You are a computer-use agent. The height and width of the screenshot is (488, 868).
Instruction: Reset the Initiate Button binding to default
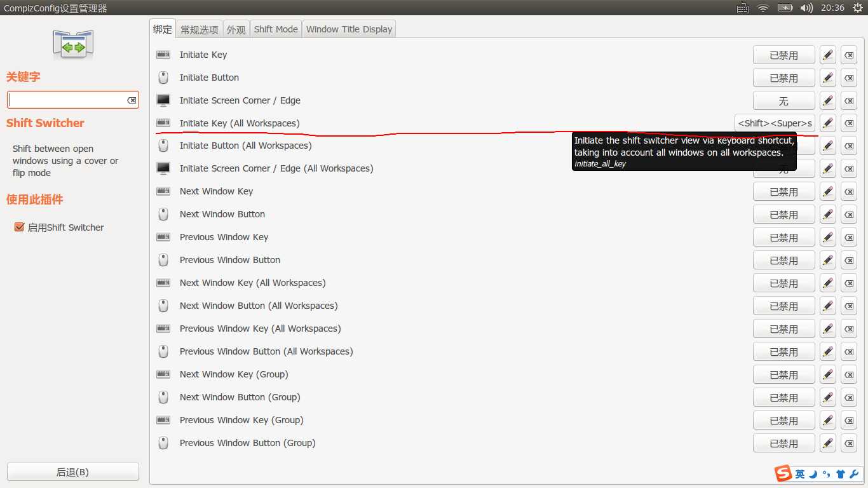pyautogui.click(x=849, y=78)
